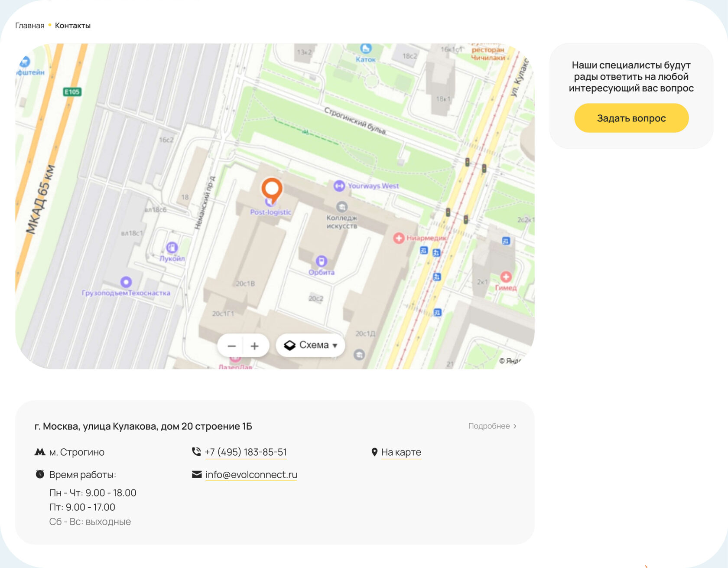
Task: Click the building label 20с1В on map
Action: pos(245,284)
